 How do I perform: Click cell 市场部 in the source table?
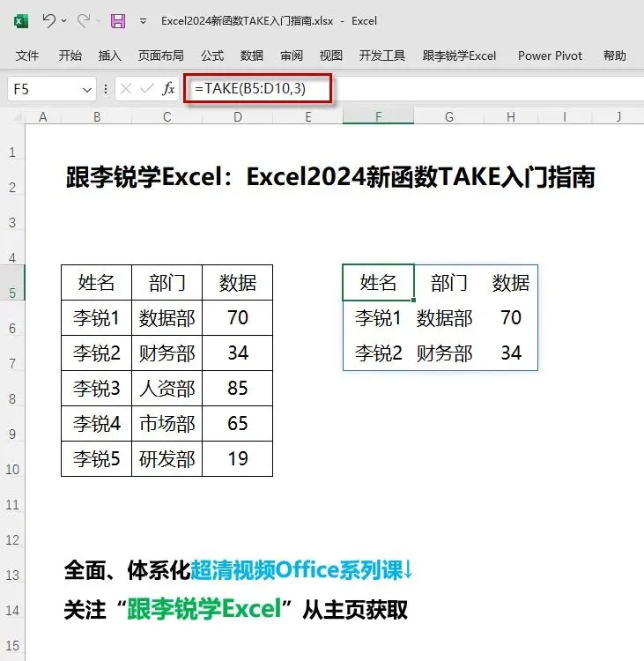(x=167, y=424)
